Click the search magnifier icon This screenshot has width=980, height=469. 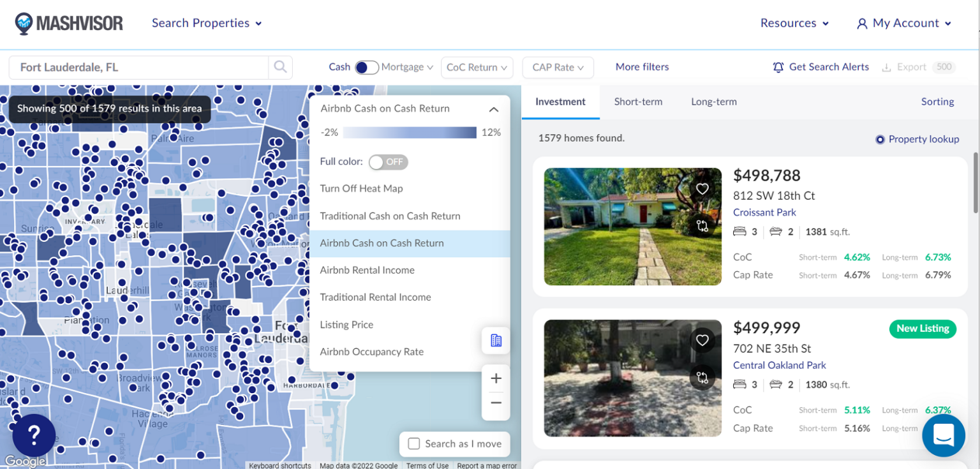(x=280, y=67)
